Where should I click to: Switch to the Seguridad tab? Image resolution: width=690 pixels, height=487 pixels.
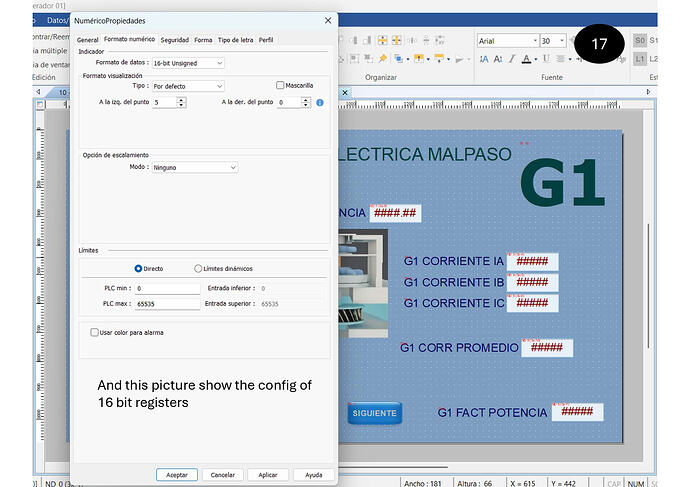click(x=175, y=39)
